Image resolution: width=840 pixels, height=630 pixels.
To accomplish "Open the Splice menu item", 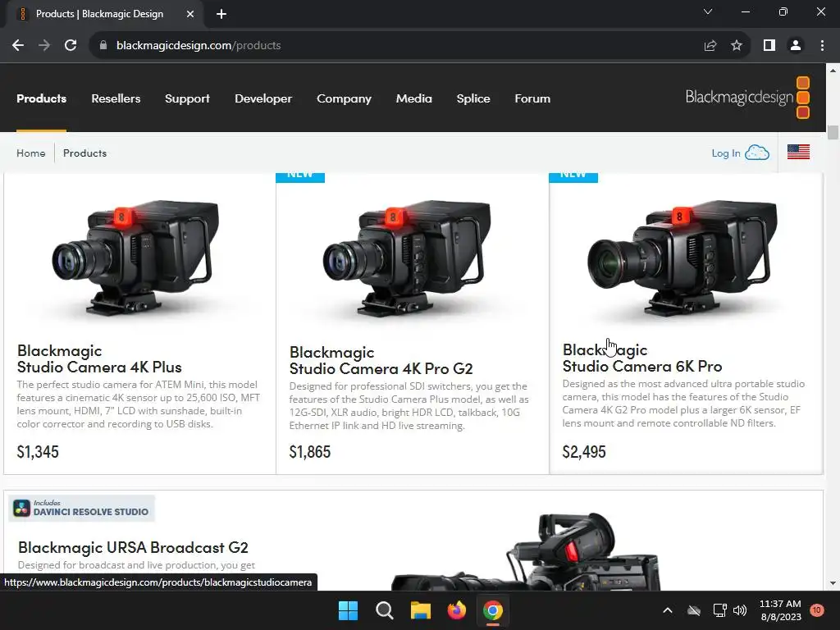I will click(473, 98).
